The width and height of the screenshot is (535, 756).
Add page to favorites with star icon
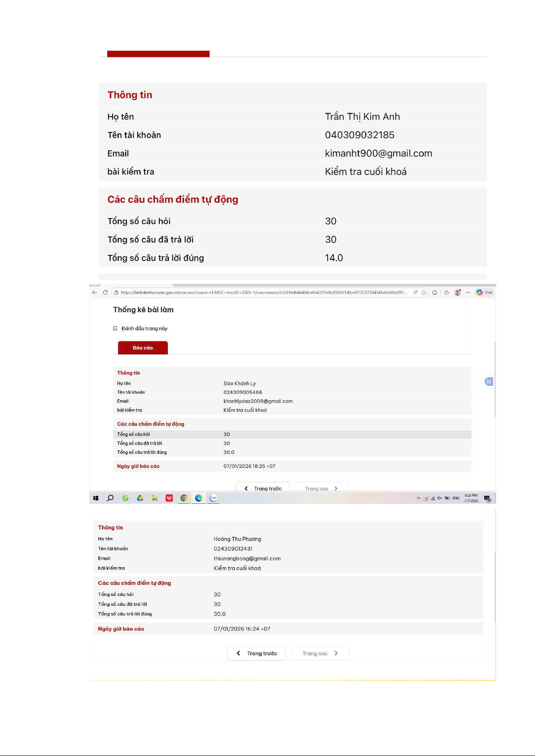click(x=424, y=293)
